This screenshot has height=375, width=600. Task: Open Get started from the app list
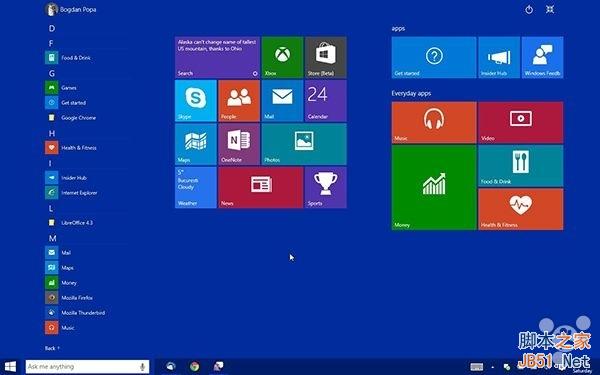pos(66,103)
